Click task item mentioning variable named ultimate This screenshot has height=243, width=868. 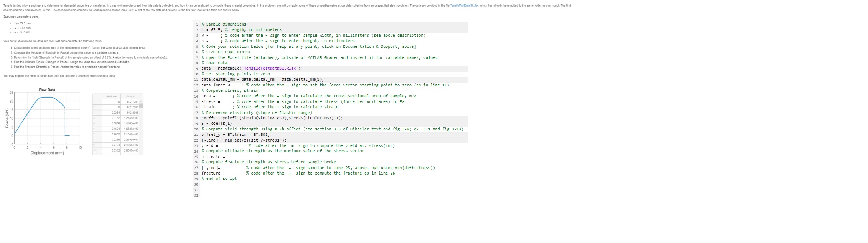tap(70, 62)
